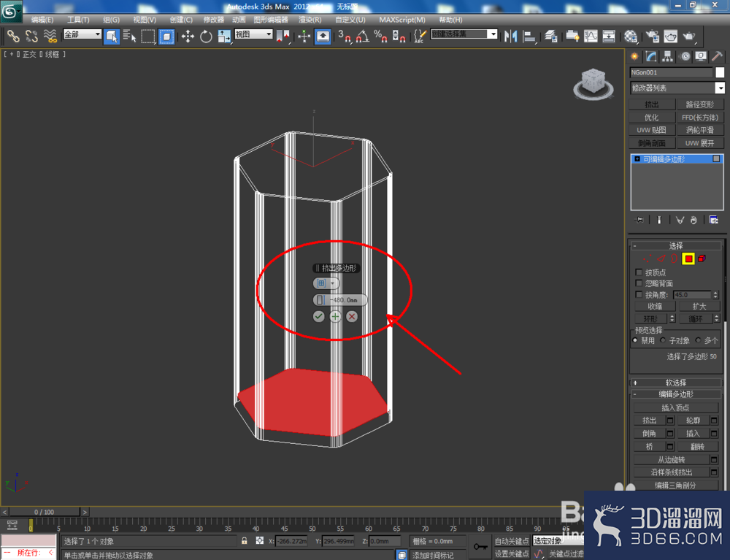The width and height of the screenshot is (730, 560).
Task: Open the 视图(V) menu
Action: click(x=145, y=20)
